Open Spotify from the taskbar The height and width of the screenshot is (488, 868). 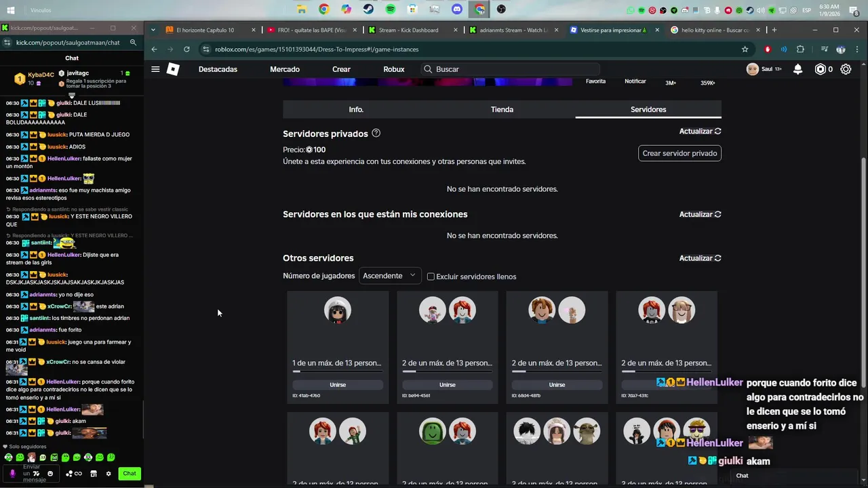coord(390,9)
